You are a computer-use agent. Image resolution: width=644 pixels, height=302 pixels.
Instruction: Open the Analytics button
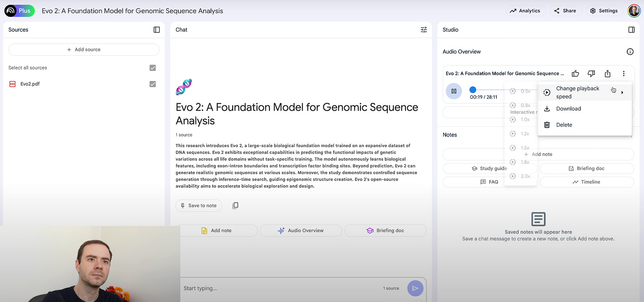coord(525,11)
